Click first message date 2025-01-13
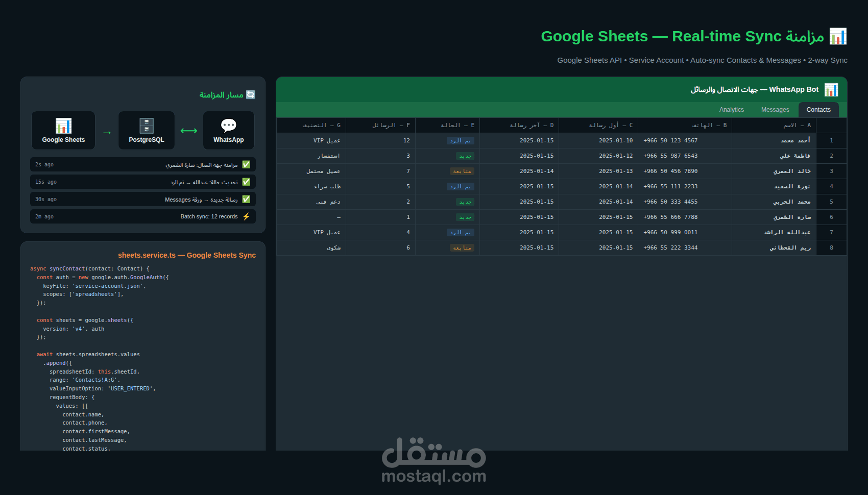The height and width of the screenshot is (495, 868). (598, 171)
